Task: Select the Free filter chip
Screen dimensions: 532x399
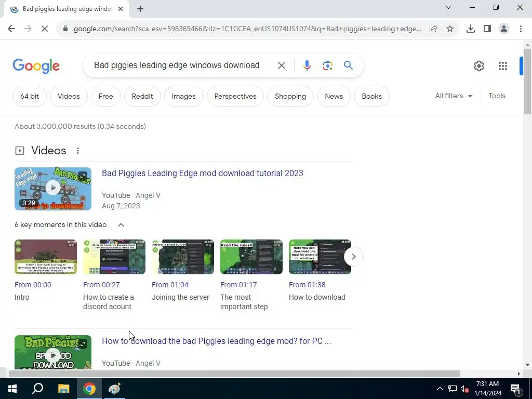Action: coord(106,96)
